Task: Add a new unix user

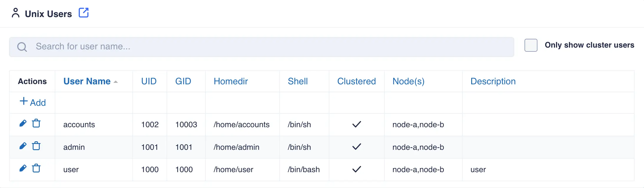Action: pos(32,102)
